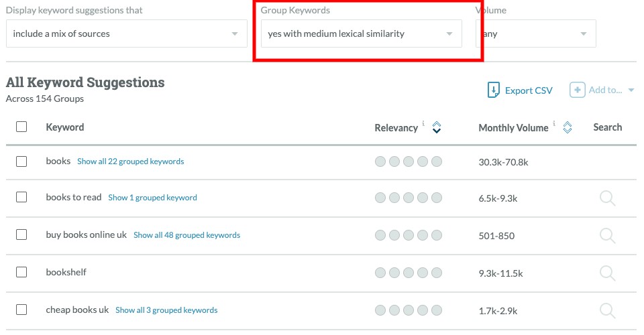Tick the checkbox for books keyword

(x=21, y=161)
